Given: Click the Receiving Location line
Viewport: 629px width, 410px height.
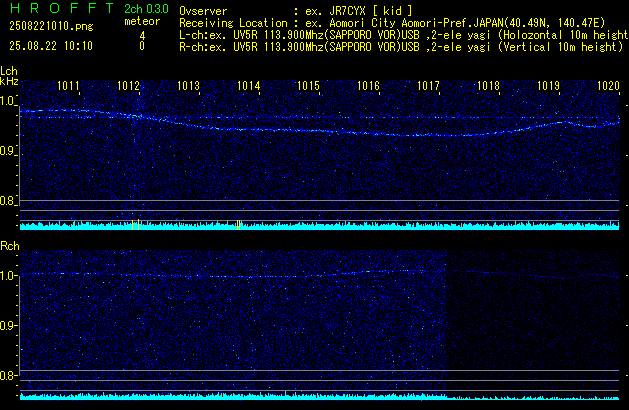Looking at the screenshot, I should [392, 23].
